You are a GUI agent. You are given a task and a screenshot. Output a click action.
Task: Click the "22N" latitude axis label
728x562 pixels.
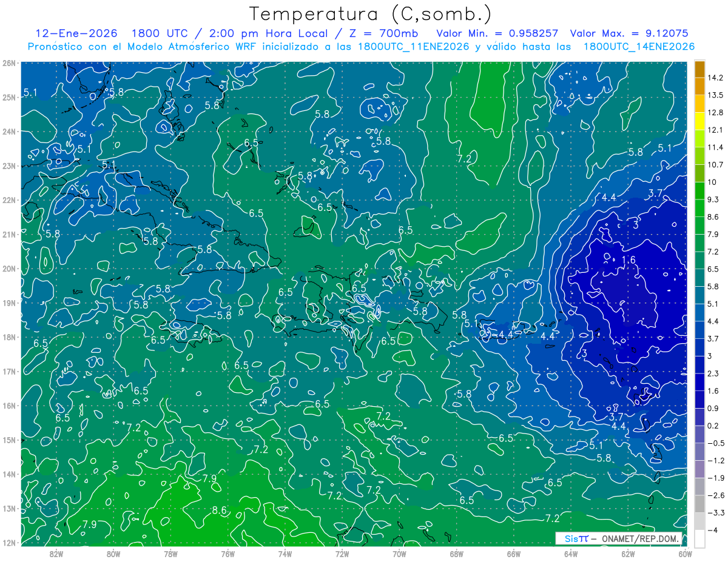point(9,199)
